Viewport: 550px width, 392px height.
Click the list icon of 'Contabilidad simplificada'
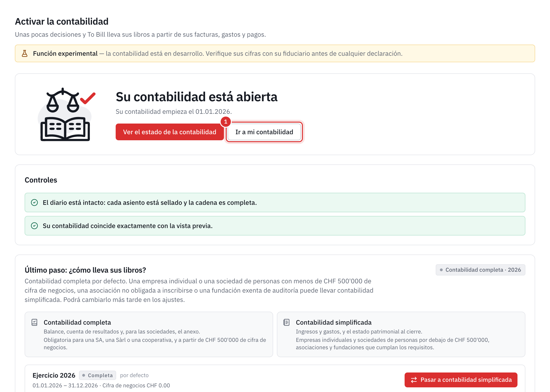(286, 323)
